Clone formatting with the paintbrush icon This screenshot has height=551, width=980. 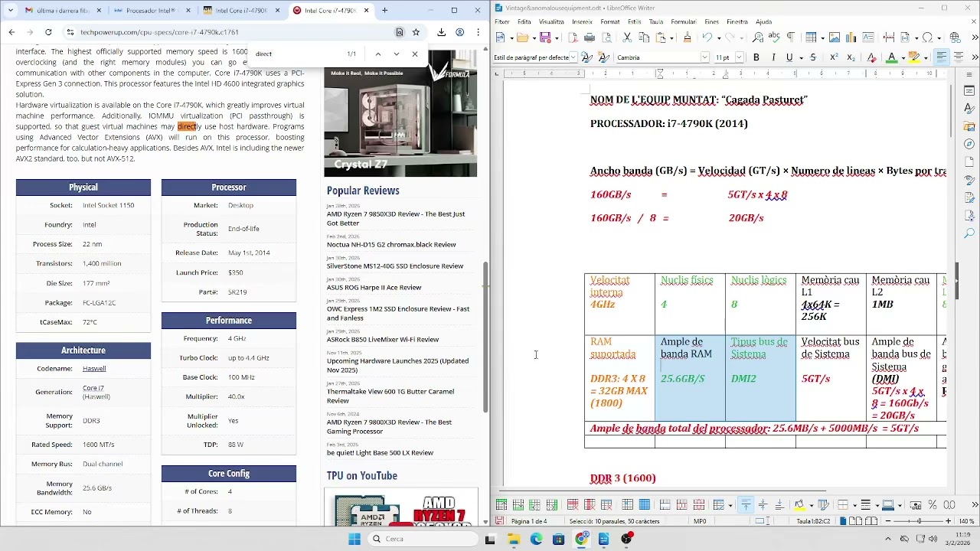coord(687,37)
